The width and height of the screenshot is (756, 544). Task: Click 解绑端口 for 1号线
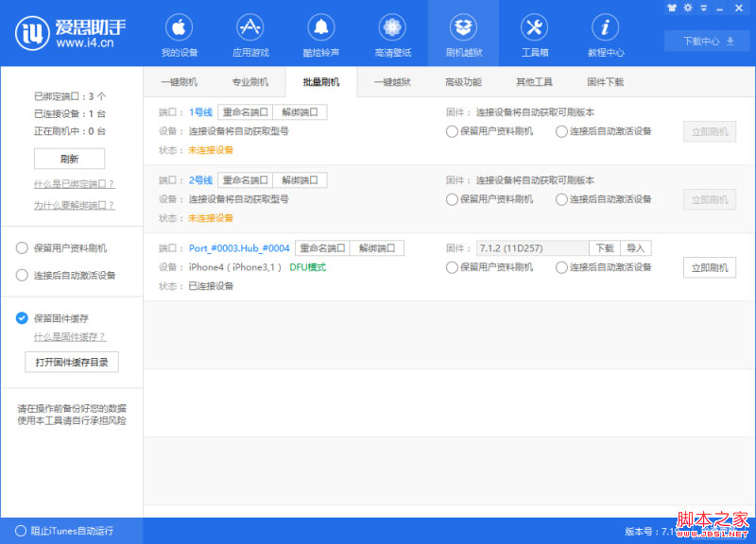tap(300, 112)
